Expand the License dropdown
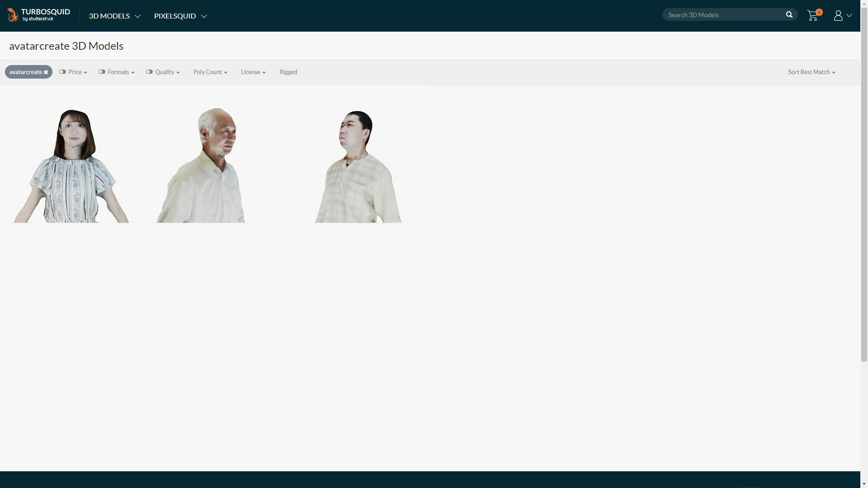This screenshot has width=868, height=488. click(x=253, y=72)
